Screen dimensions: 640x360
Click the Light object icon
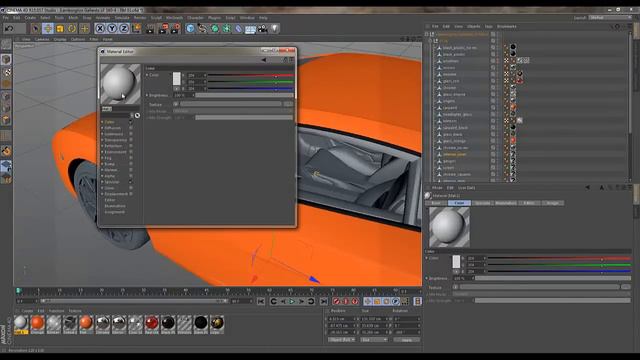pos(275,28)
